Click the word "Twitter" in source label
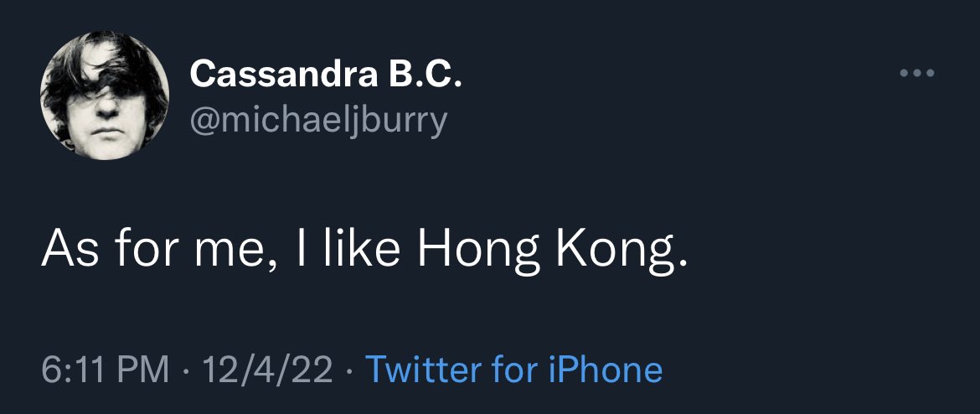The height and width of the screenshot is (414, 980). pyautogui.click(x=416, y=369)
